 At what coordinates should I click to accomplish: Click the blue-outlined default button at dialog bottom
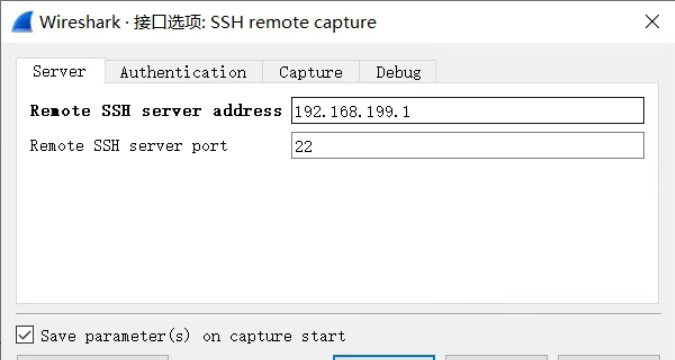pyautogui.click(x=384, y=357)
